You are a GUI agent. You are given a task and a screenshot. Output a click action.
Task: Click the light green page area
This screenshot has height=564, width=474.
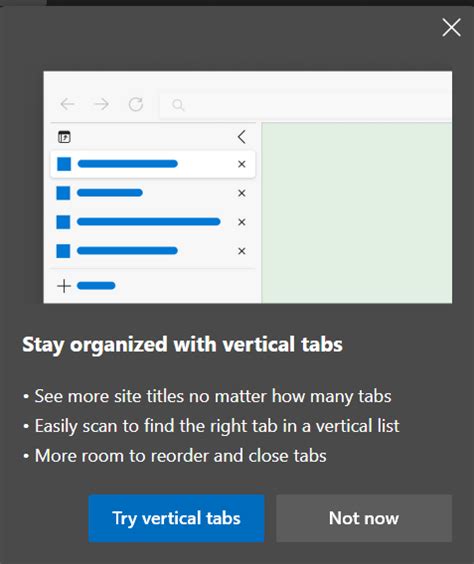click(x=357, y=213)
